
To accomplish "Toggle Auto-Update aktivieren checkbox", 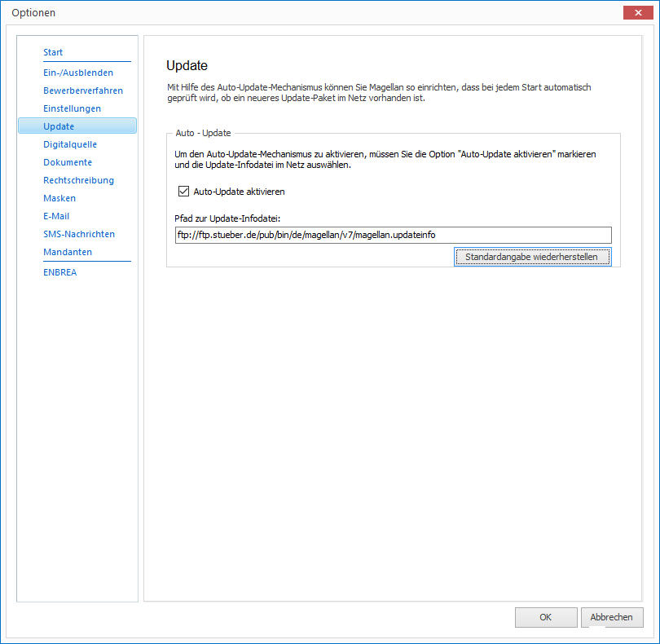I will pyautogui.click(x=183, y=192).
